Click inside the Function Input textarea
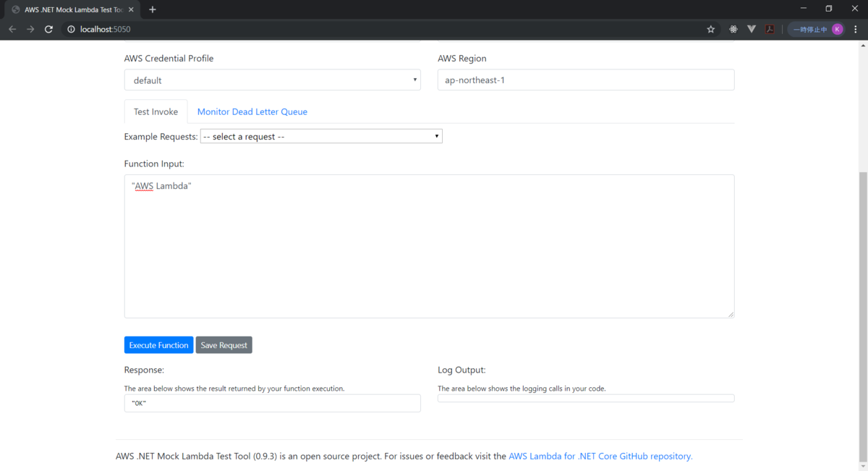The image size is (868, 471). point(429,246)
